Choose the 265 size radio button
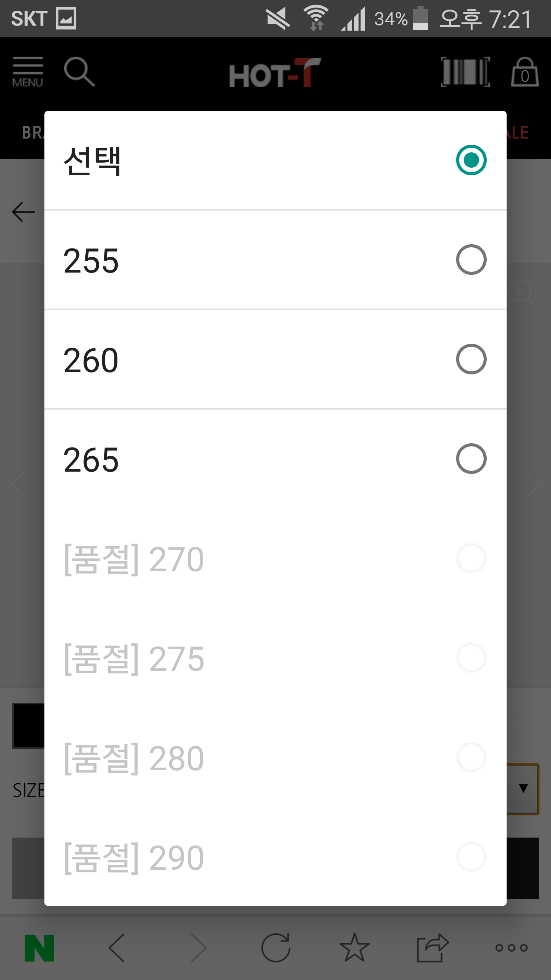This screenshot has width=551, height=980. (471, 459)
